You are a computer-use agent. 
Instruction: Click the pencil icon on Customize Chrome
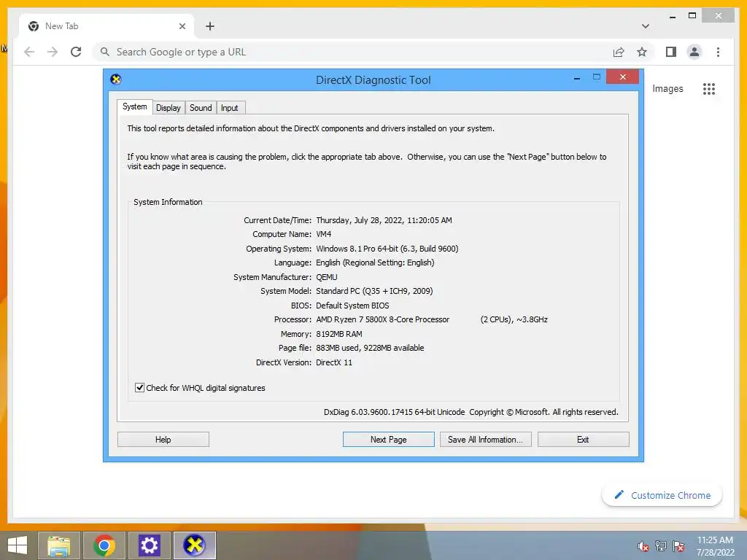619,495
